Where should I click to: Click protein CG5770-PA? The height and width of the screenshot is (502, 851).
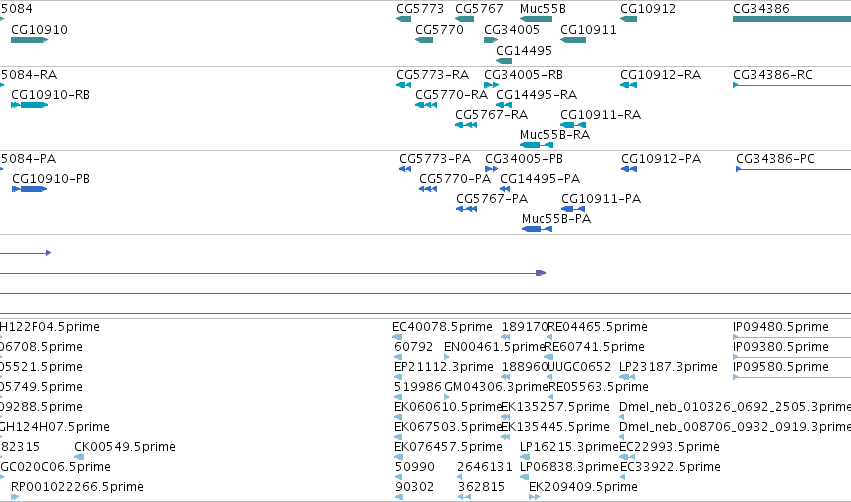(x=455, y=179)
